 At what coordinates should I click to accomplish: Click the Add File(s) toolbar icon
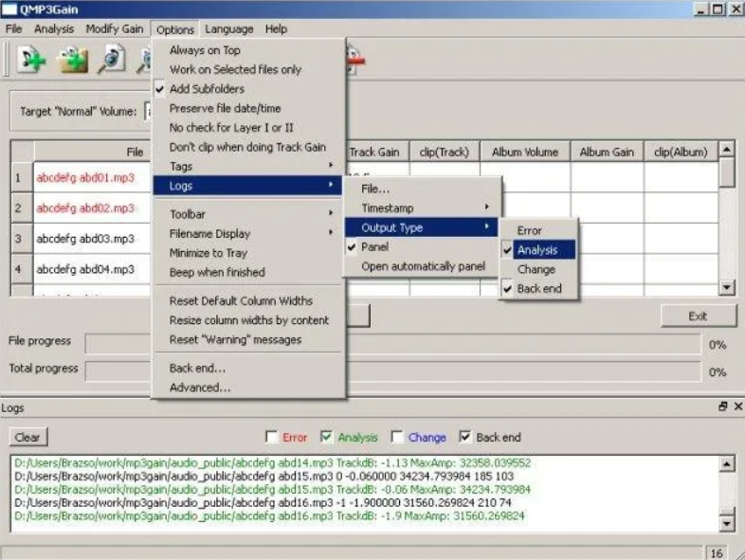[31, 60]
